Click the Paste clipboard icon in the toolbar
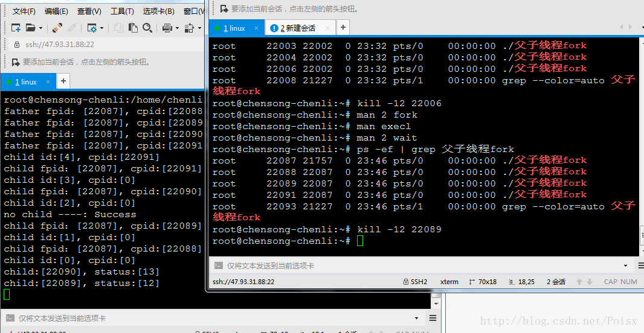Image resolution: width=644 pixels, height=333 pixels. 133,28
